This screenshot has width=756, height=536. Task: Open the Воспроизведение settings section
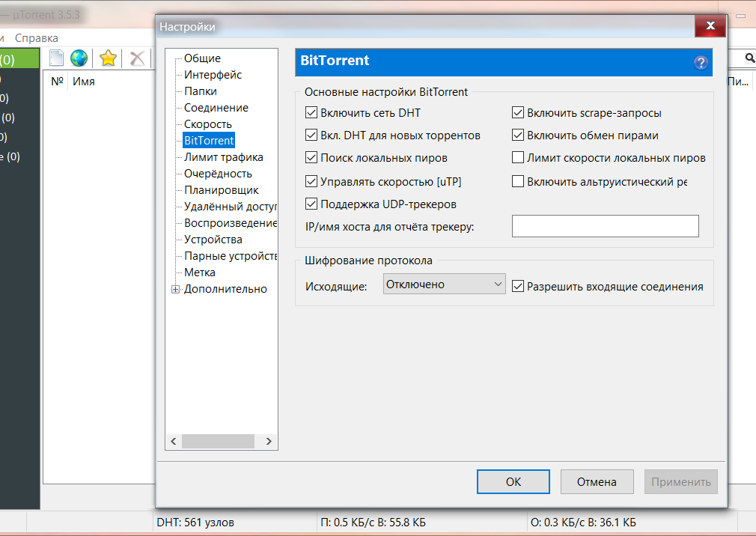[x=231, y=223]
